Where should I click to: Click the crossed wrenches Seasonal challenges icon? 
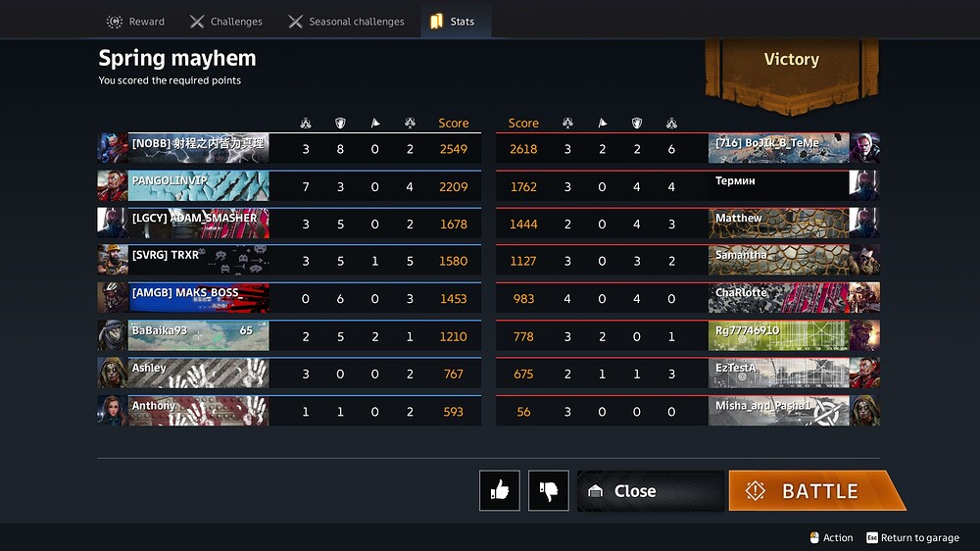(x=295, y=22)
